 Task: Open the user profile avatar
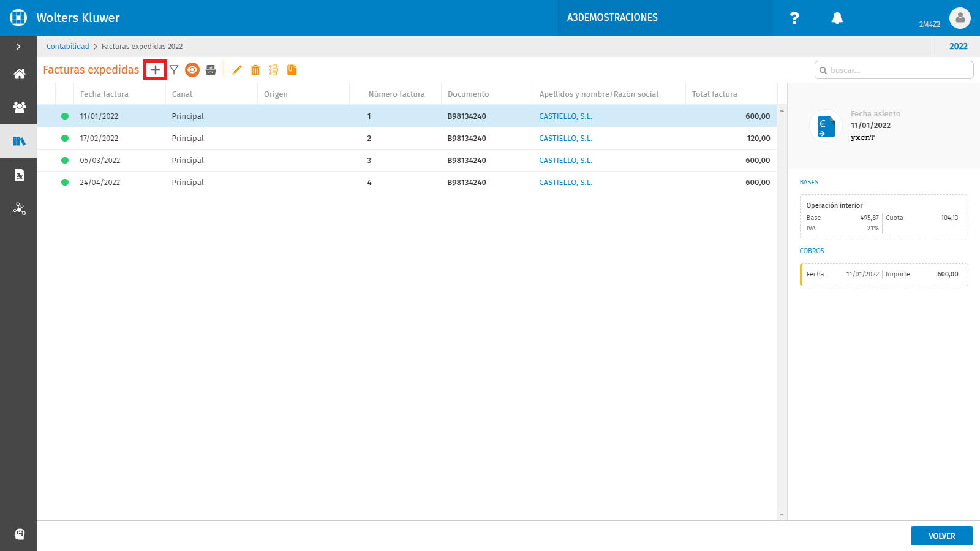point(960,18)
